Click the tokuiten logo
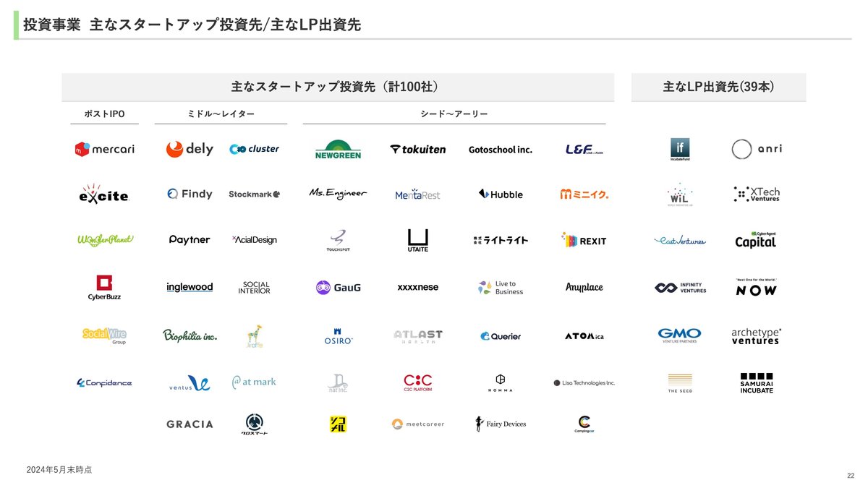Image resolution: width=868 pixels, height=488 pixels. point(418,150)
